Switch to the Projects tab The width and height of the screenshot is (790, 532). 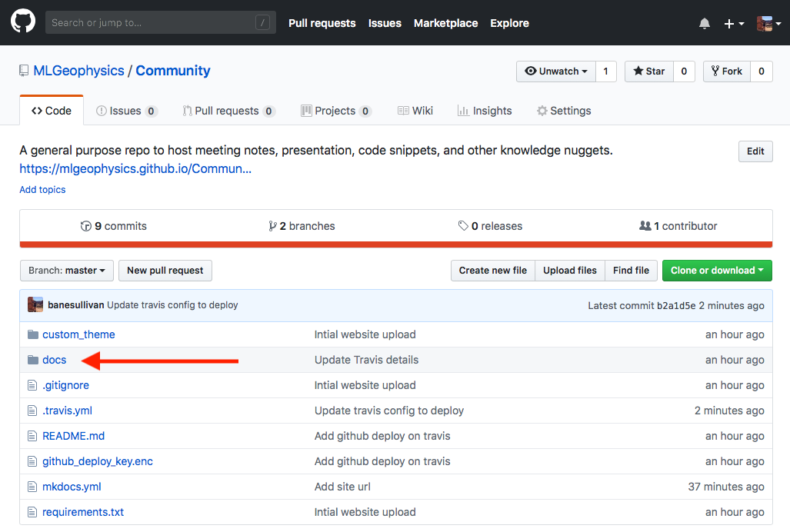coord(336,111)
